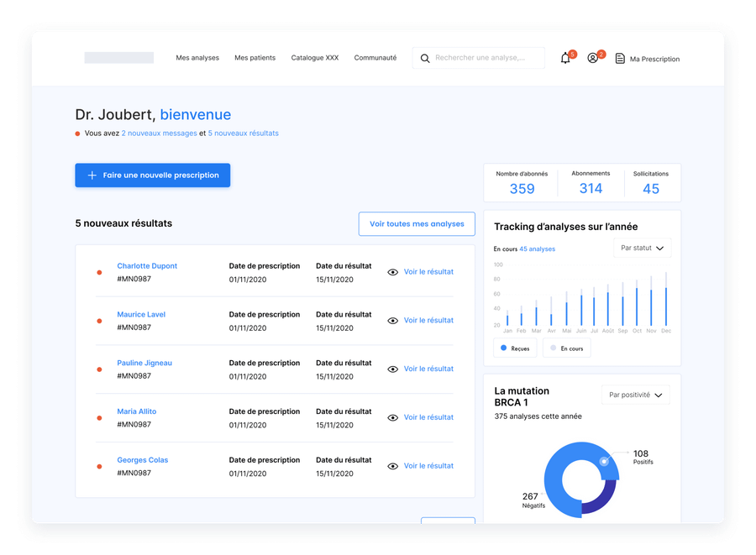This screenshot has width=756, height=555.
Task: Click Voir toutes mes analyses button
Action: click(417, 224)
